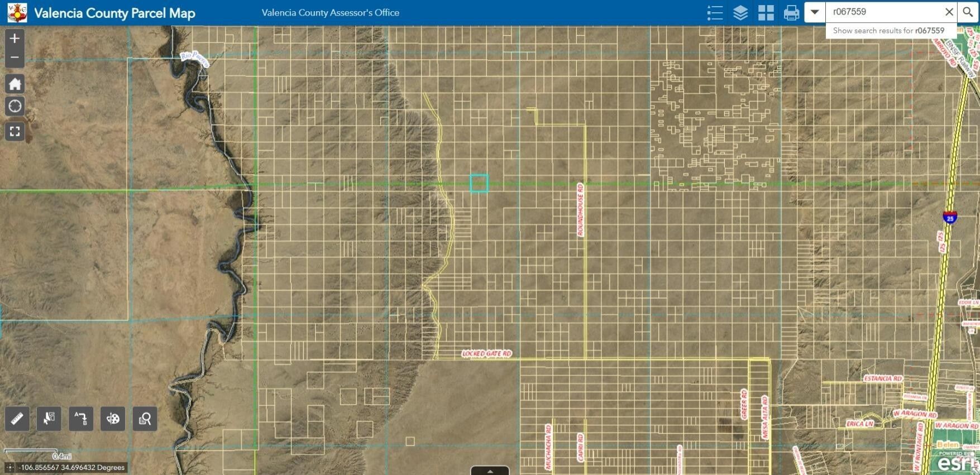Run search with the magnifier button

pyautogui.click(x=968, y=12)
